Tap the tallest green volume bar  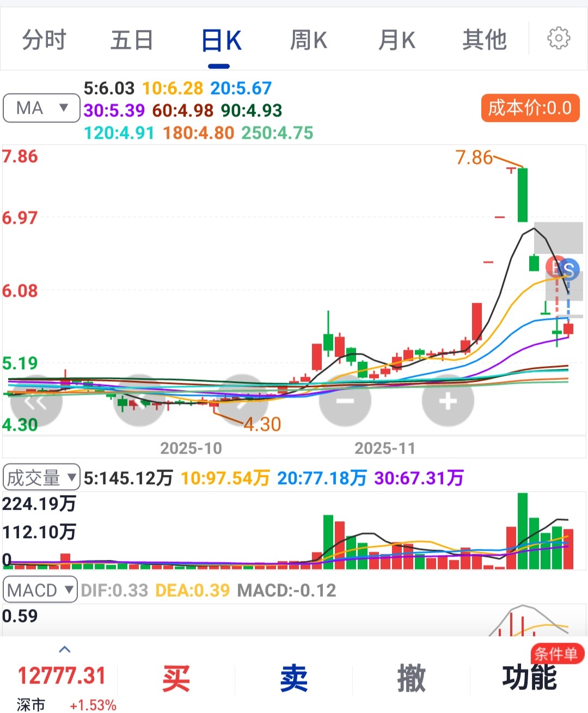(x=523, y=531)
